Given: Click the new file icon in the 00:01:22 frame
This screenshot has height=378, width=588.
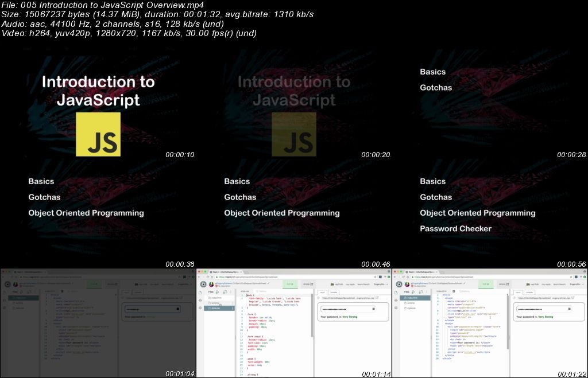Looking at the screenshot, I should coord(413,292).
